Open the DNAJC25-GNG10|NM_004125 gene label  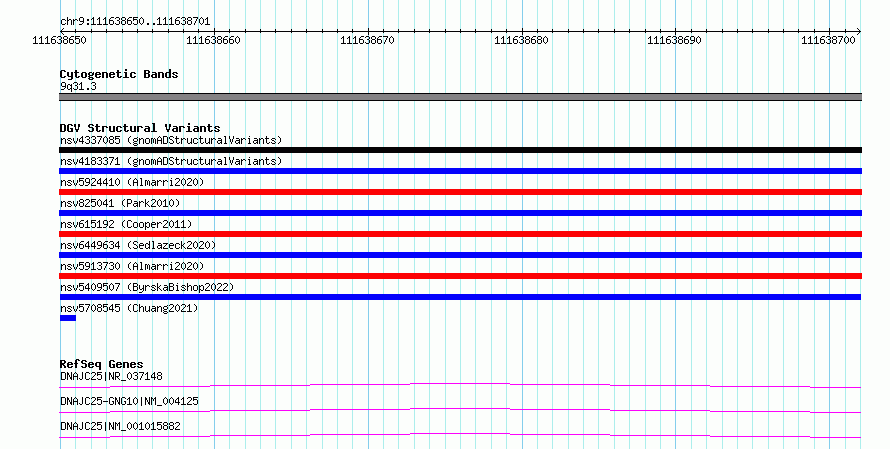click(129, 401)
